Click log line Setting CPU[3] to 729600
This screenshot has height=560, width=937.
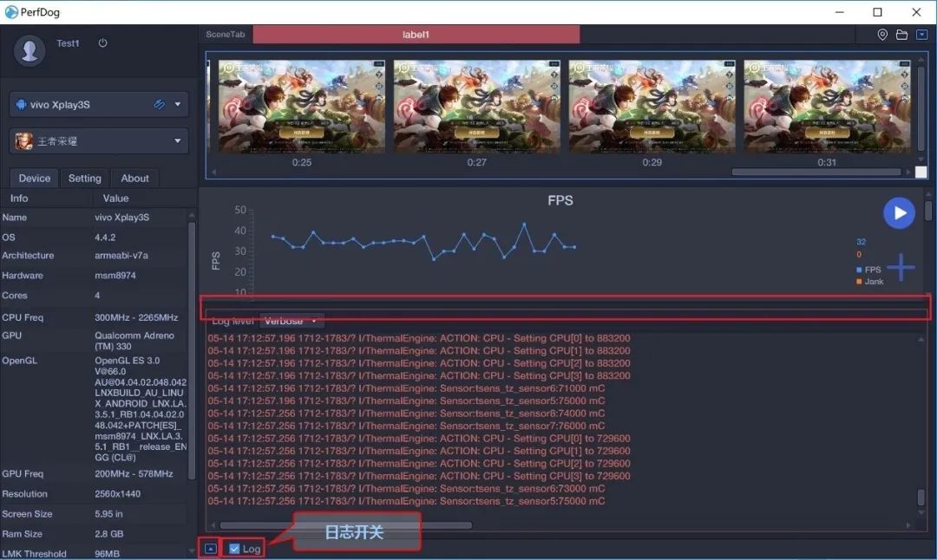419,477
